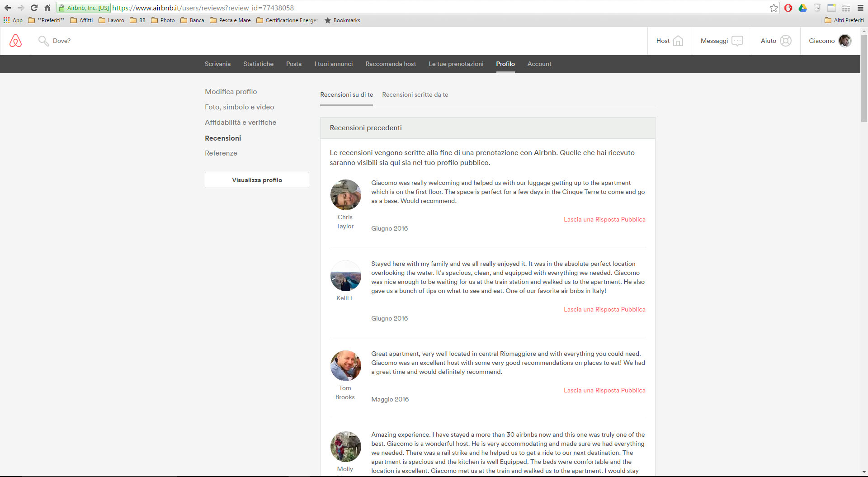Open the Apps grid shortcut
Image resolution: width=868 pixels, height=477 pixels.
point(7,20)
